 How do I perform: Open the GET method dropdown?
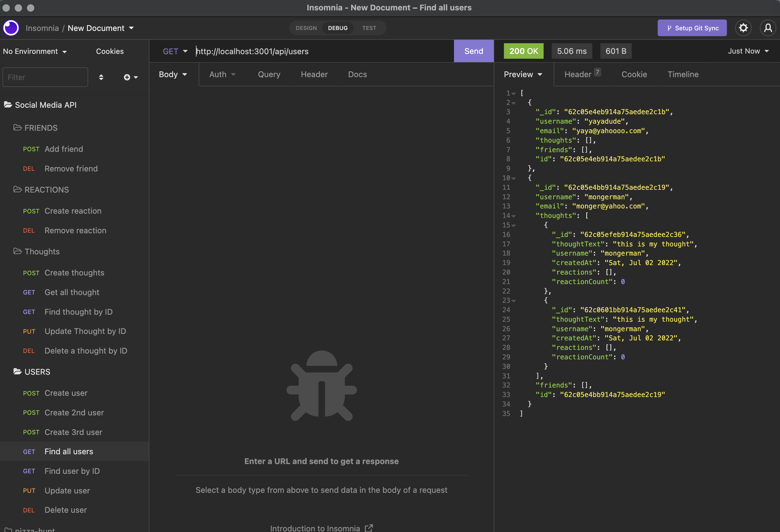pos(175,51)
